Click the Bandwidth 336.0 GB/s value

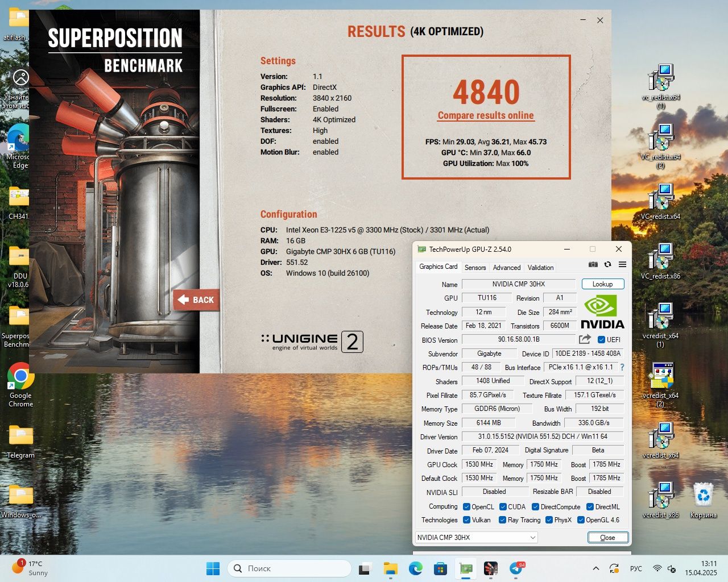(x=594, y=423)
